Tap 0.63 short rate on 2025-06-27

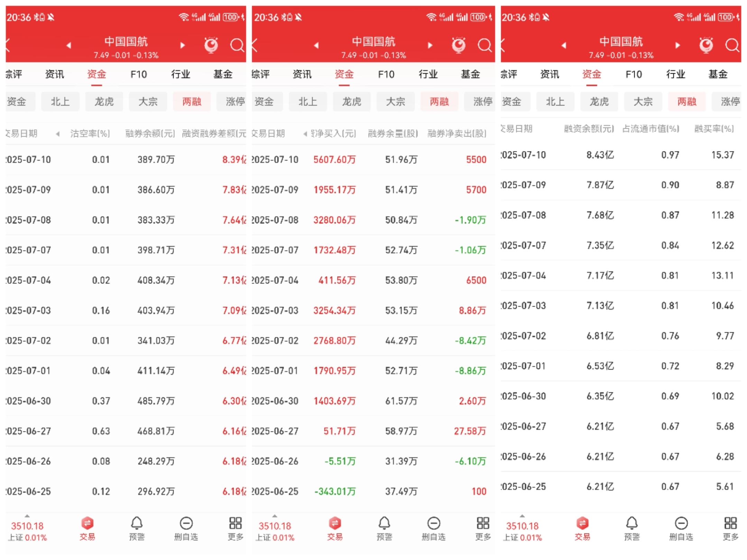[101, 431]
